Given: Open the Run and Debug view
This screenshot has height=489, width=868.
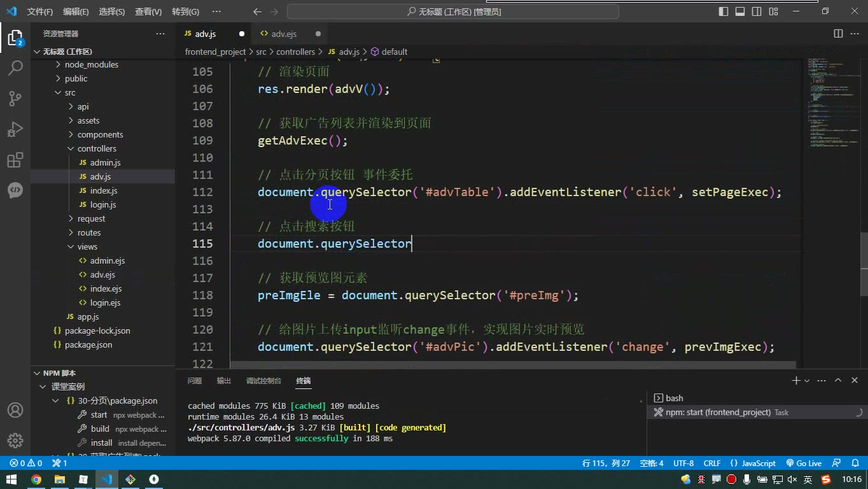Looking at the screenshot, I should coord(15,129).
